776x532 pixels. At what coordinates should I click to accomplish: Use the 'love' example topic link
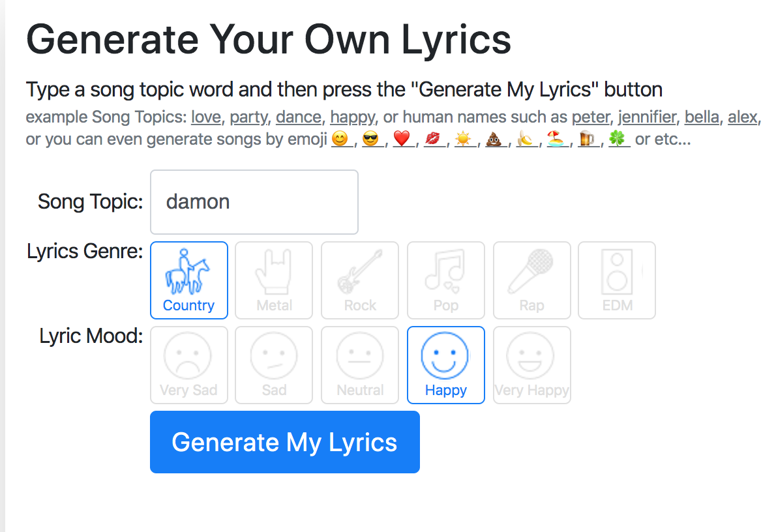tap(205, 118)
